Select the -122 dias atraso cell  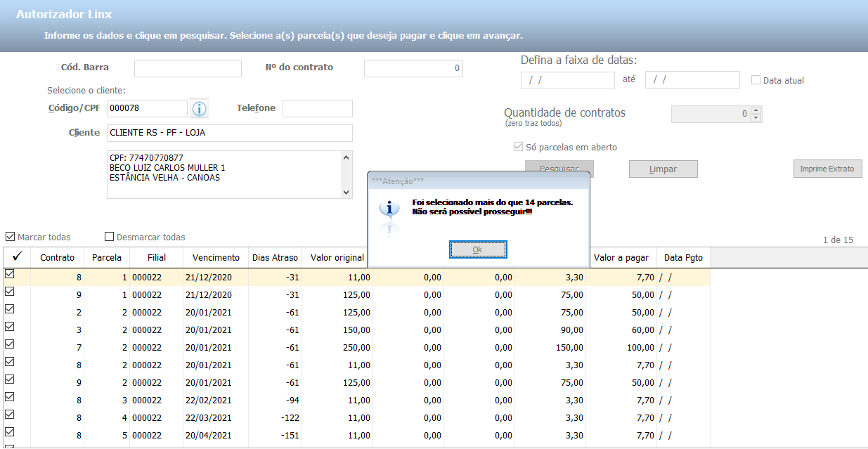tap(276, 417)
